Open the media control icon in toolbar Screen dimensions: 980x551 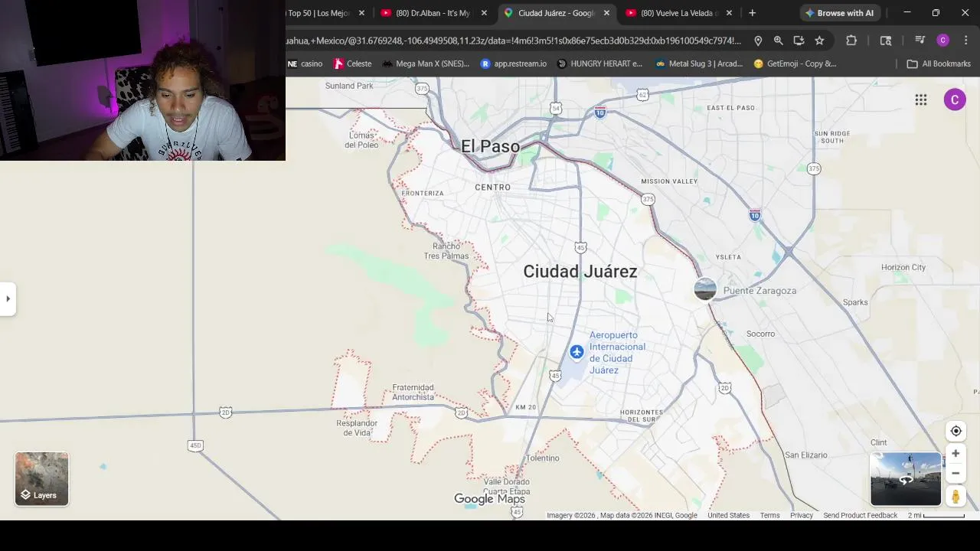click(920, 41)
